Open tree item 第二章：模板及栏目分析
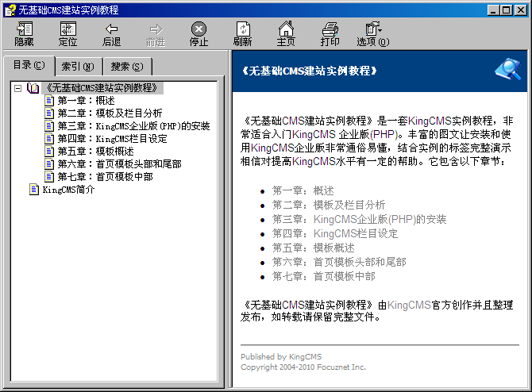This screenshot has height=392, width=532. (110, 113)
